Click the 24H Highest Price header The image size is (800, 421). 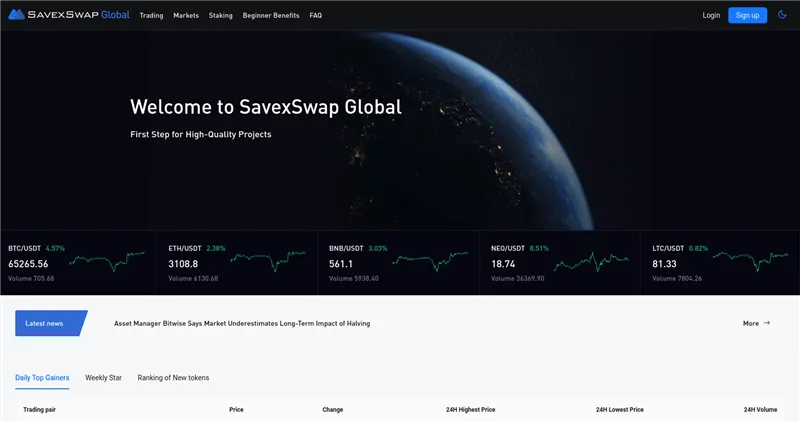(470, 410)
